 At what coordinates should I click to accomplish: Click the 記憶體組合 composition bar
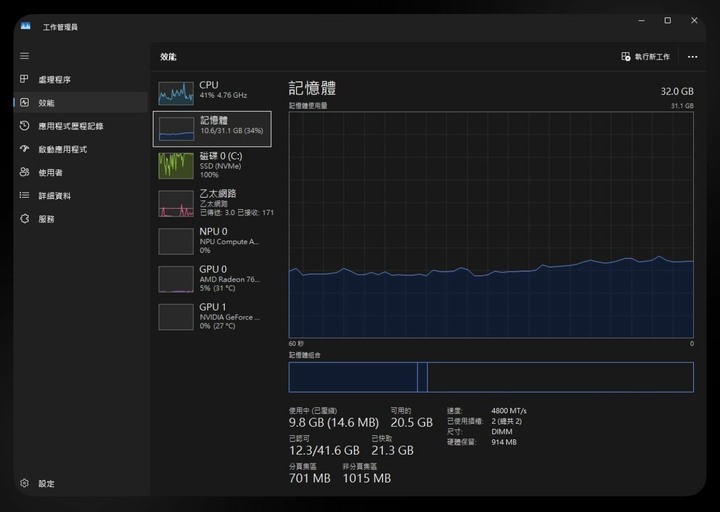[x=491, y=377]
